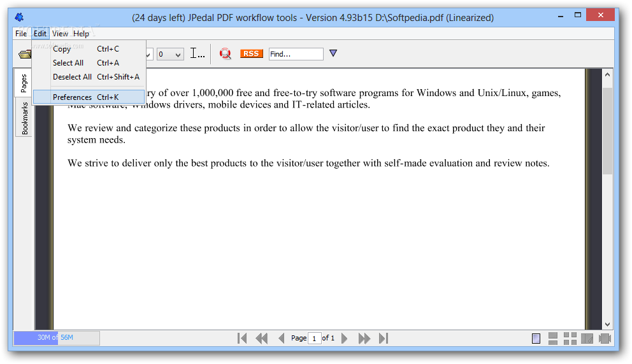
Task: Select facing page view mode
Action: 587,339
